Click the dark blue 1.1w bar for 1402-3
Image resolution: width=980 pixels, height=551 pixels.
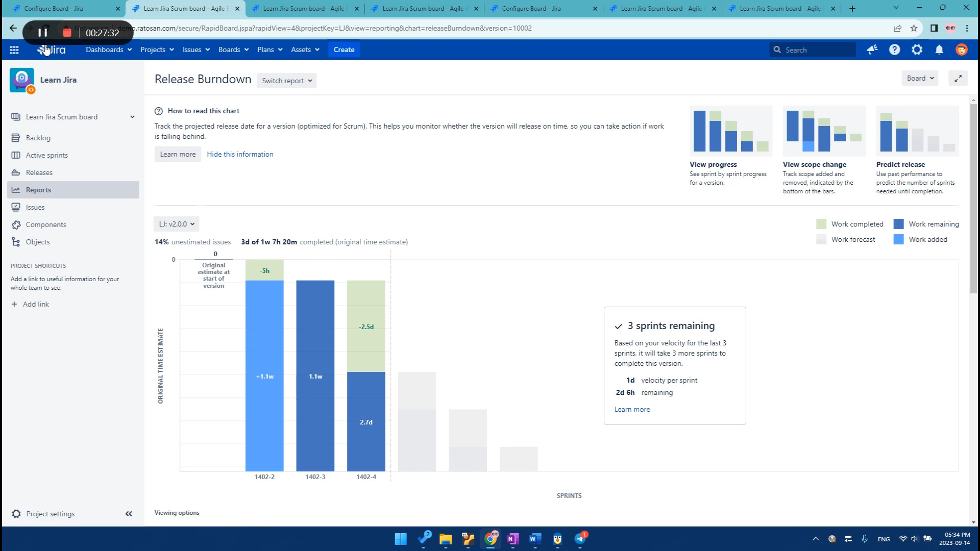[x=315, y=376]
